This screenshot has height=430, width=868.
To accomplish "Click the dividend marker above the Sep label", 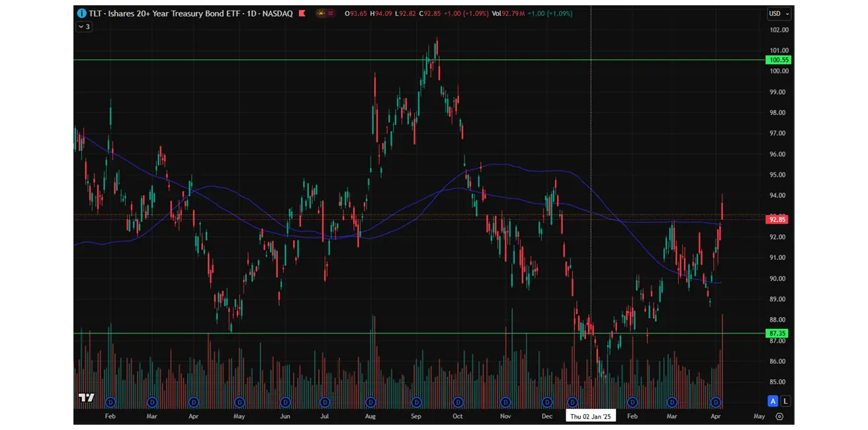I will [416, 402].
